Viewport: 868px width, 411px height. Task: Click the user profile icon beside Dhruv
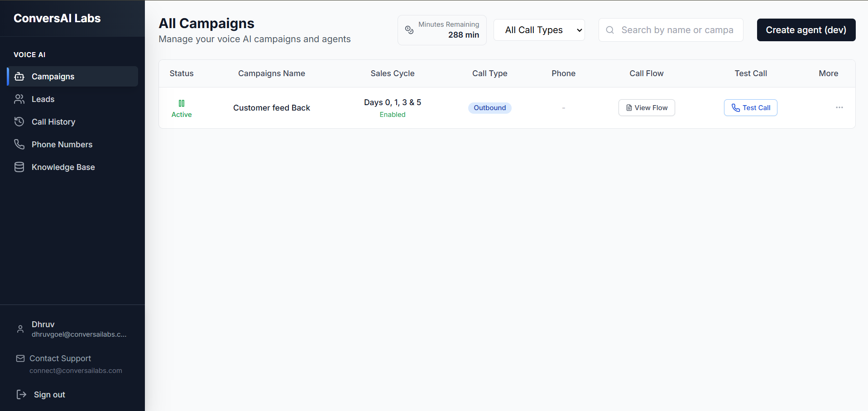click(x=20, y=329)
